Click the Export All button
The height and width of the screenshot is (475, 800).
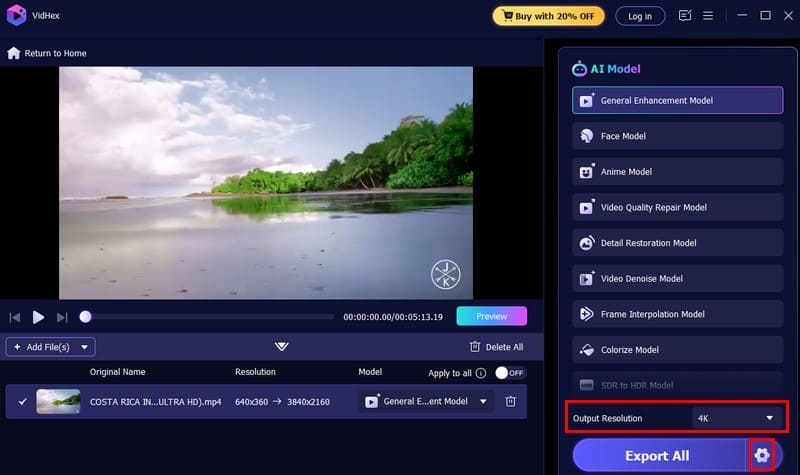coord(657,456)
